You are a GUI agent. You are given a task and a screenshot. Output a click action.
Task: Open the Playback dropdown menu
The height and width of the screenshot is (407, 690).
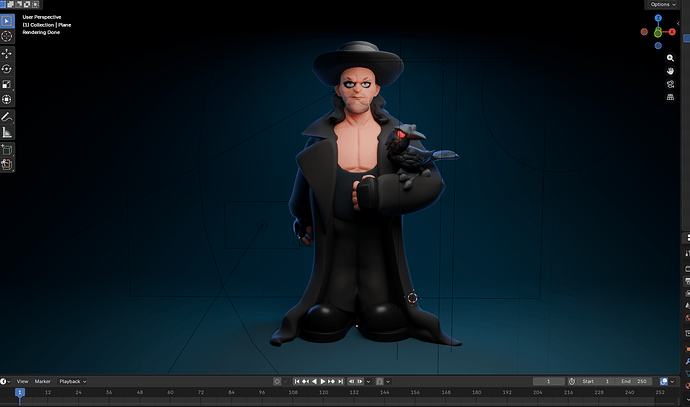(x=73, y=381)
